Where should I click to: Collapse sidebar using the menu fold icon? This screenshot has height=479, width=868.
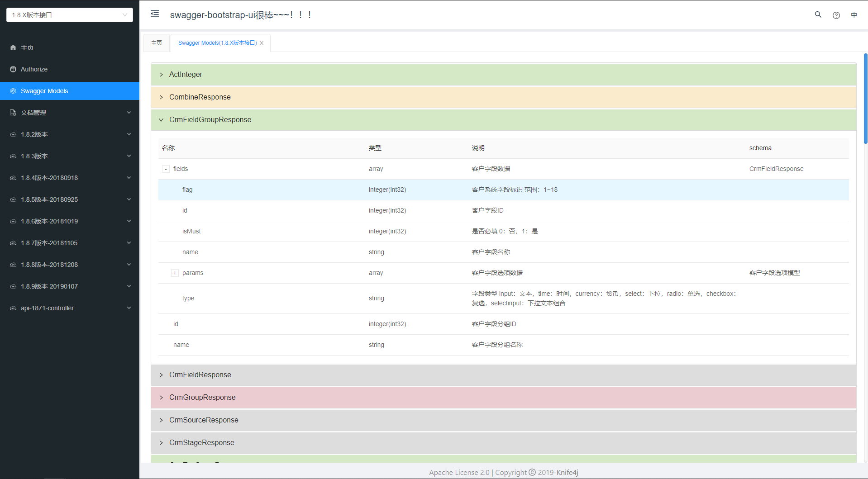(155, 14)
